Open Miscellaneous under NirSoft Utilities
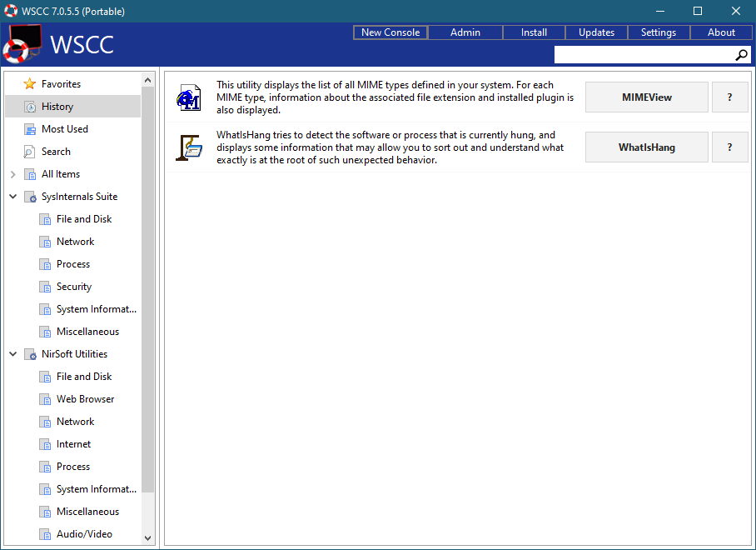Image resolution: width=756 pixels, height=550 pixels. click(x=87, y=512)
